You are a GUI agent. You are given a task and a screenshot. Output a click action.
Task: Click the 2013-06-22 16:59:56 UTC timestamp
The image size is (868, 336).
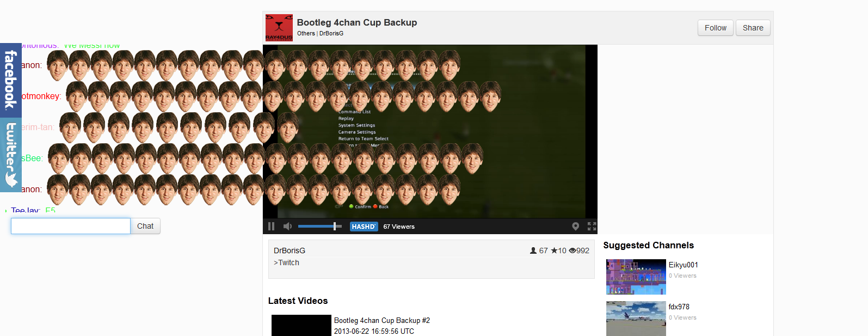(374, 331)
